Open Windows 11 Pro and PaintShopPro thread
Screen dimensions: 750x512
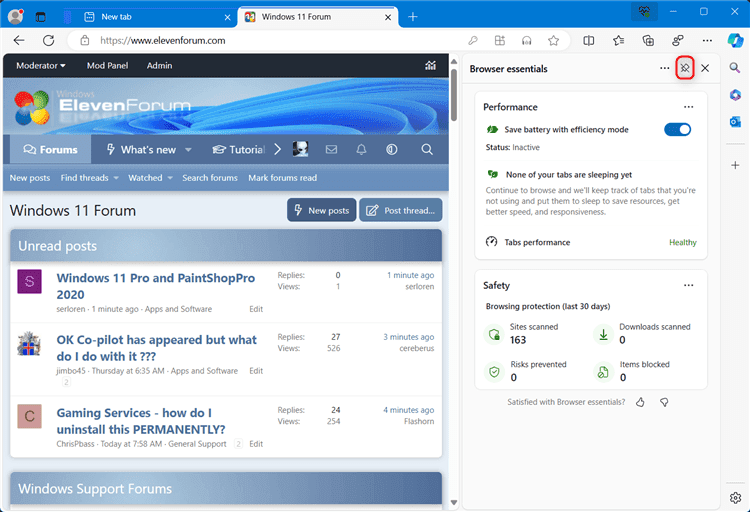click(155, 286)
